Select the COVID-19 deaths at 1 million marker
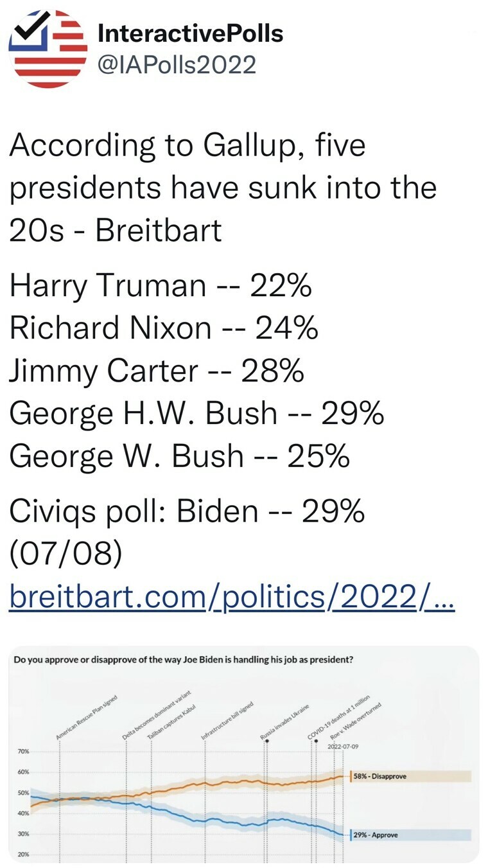This screenshot has width=488, height=868. [x=317, y=741]
